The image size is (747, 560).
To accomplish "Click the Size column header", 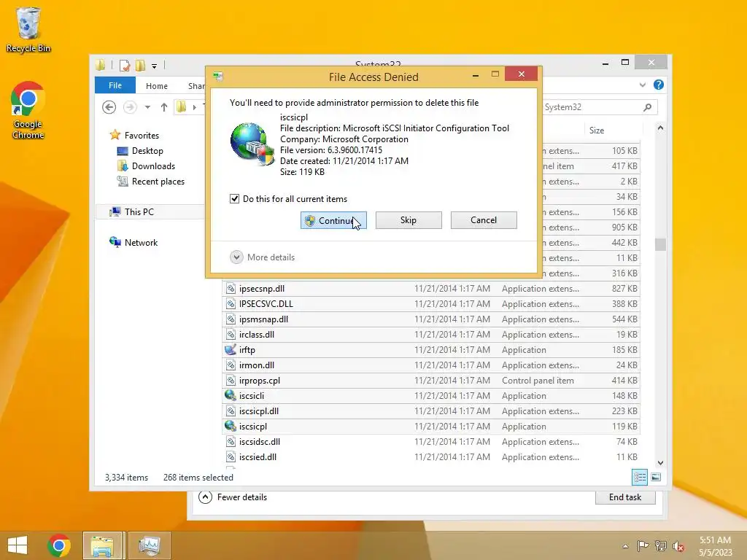I will 597,130.
